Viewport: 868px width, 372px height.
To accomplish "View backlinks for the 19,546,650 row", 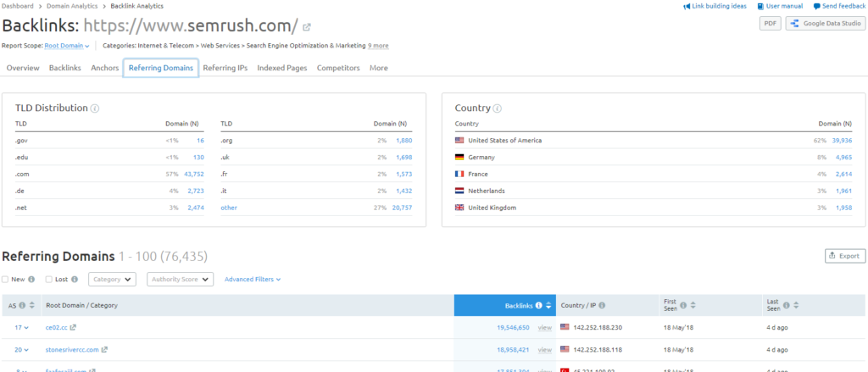I will pos(545,328).
